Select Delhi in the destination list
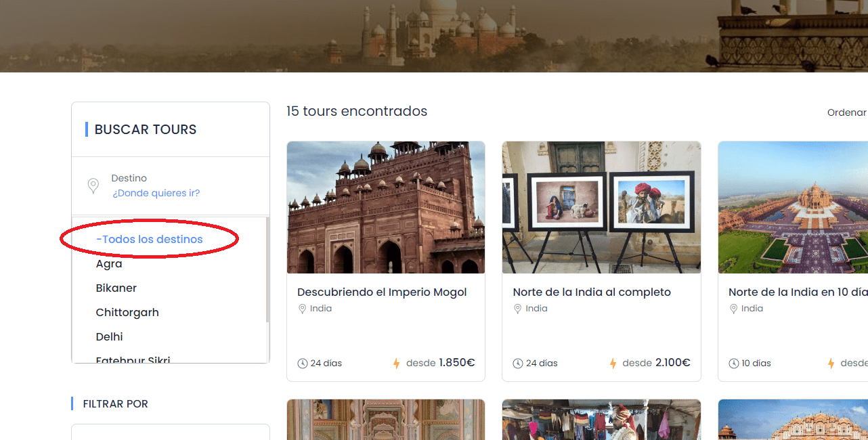 point(110,337)
